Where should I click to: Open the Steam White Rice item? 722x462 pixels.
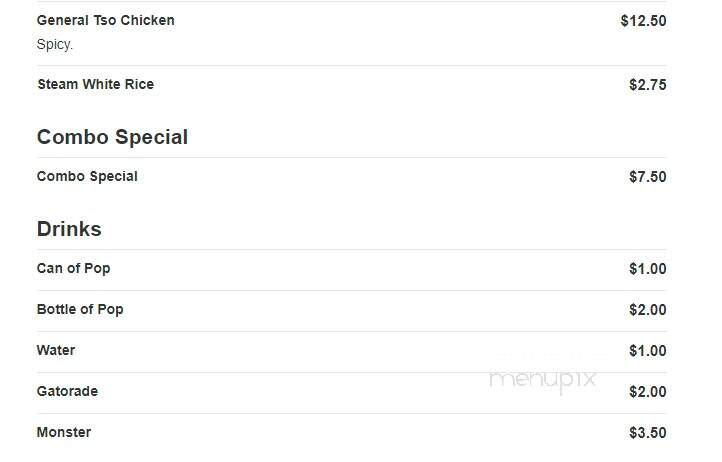[96, 84]
